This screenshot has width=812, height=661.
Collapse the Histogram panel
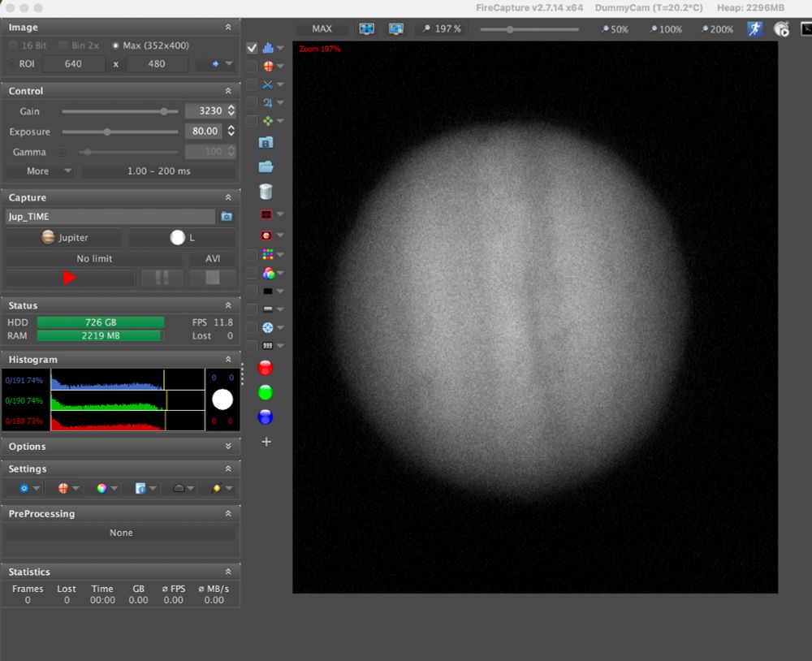tap(230, 359)
